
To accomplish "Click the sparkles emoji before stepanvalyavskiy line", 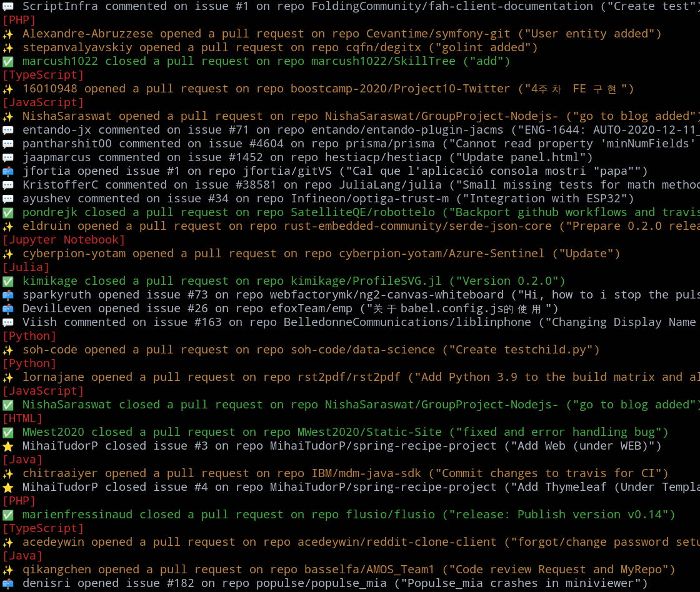I will pyautogui.click(x=8, y=47).
